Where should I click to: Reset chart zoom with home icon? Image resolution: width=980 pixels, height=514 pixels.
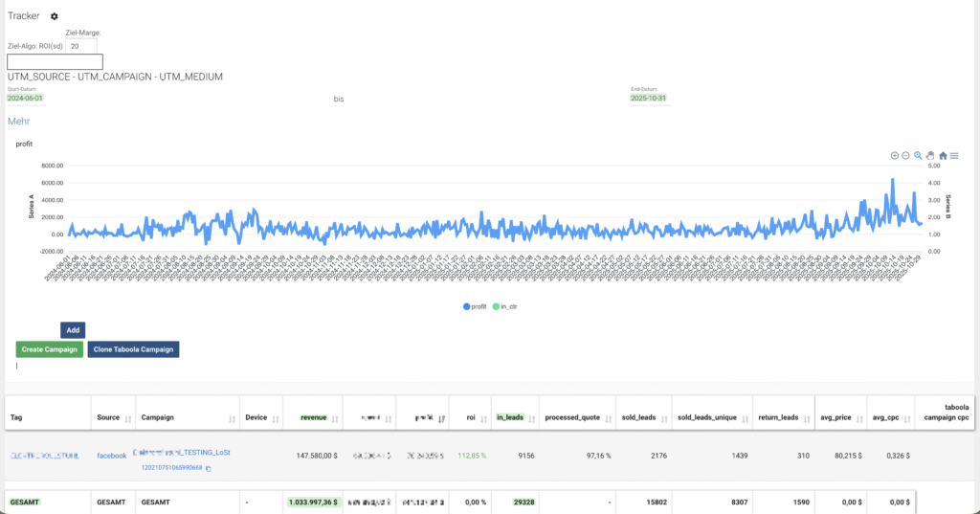coord(943,155)
